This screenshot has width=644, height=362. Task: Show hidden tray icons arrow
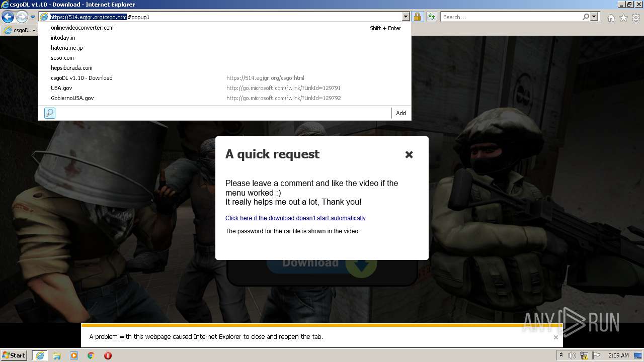[561, 355]
